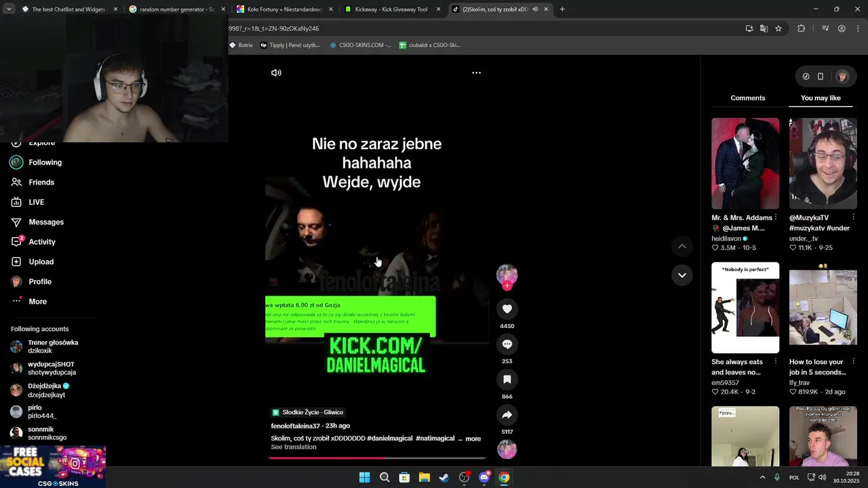Go to the next video arrow
This screenshot has height=488, width=868.
pyautogui.click(x=682, y=275)
